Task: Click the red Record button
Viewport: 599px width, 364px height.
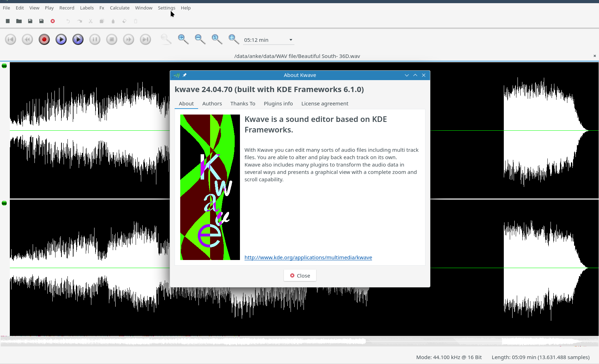Action: tap(44, 39)
